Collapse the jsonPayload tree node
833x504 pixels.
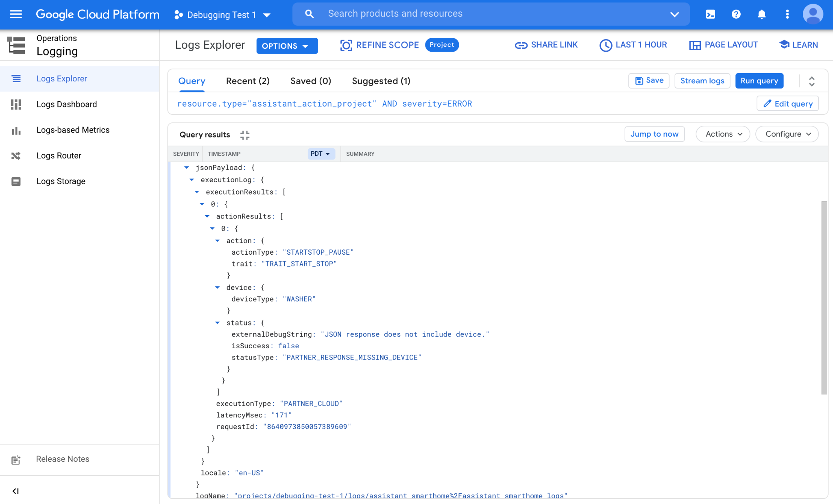tap(187, 168)
